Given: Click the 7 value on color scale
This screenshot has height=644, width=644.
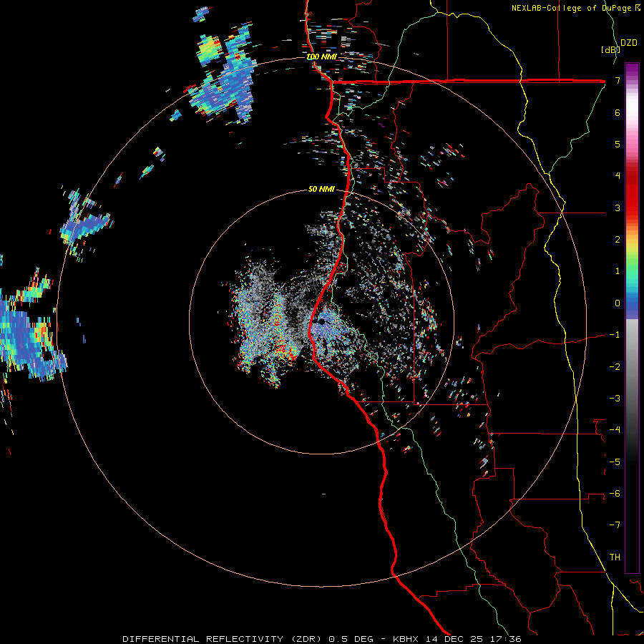Looking at the screenshot, I should pyautogui.click(x=618, y=80).
